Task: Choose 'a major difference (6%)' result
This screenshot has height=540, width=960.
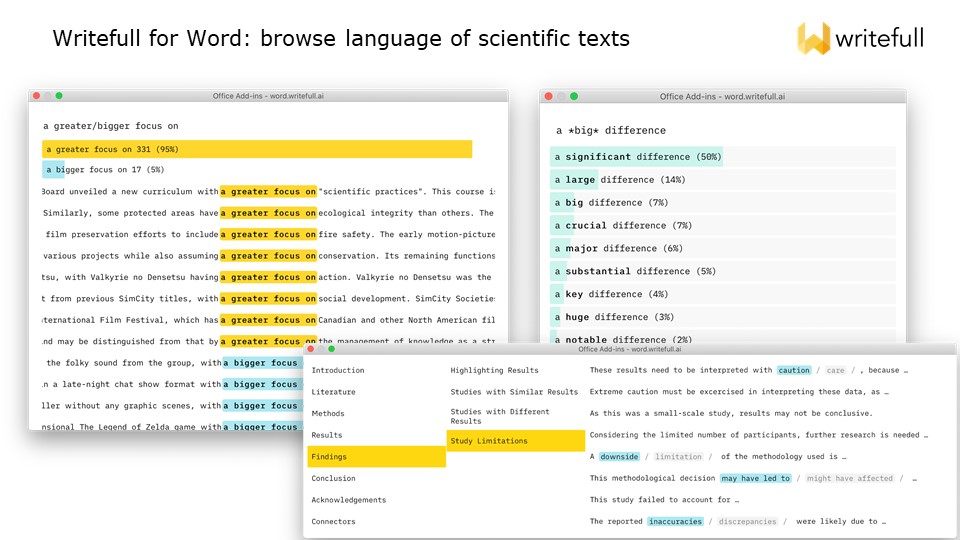Action: pos(722,249)
